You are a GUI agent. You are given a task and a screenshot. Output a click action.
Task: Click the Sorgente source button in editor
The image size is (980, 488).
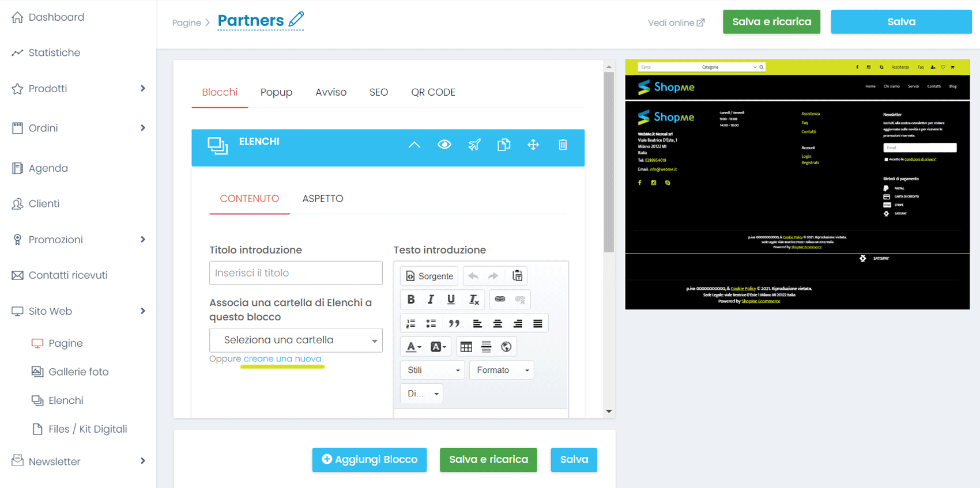(429, 276)
